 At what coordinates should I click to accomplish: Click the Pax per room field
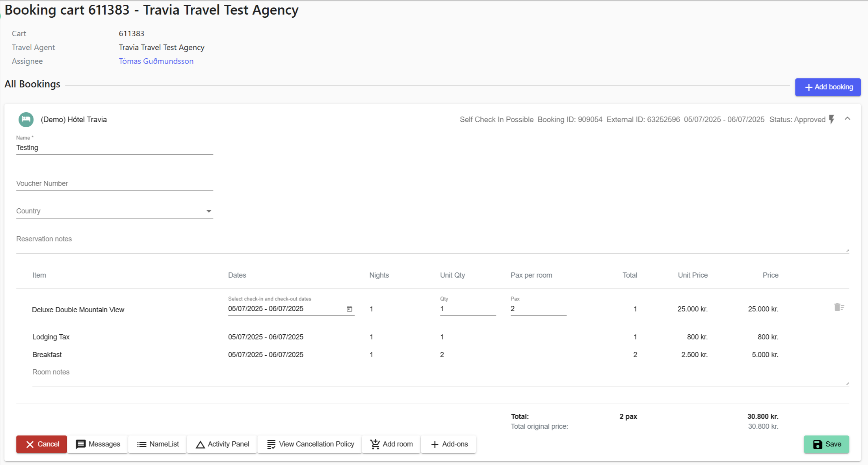point(538,309)
